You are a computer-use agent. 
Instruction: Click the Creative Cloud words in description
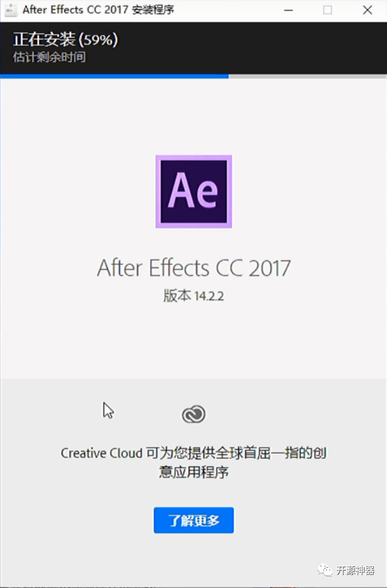(101, 453)
